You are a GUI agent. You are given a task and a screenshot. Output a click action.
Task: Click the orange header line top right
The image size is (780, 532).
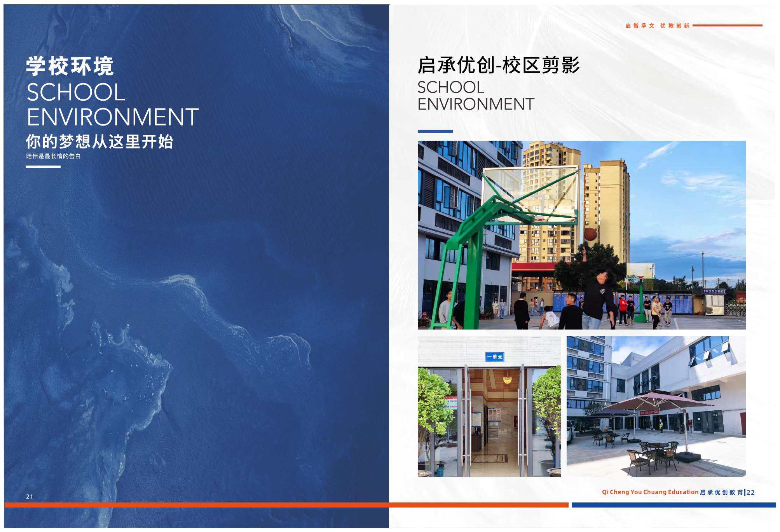(727, 26)
